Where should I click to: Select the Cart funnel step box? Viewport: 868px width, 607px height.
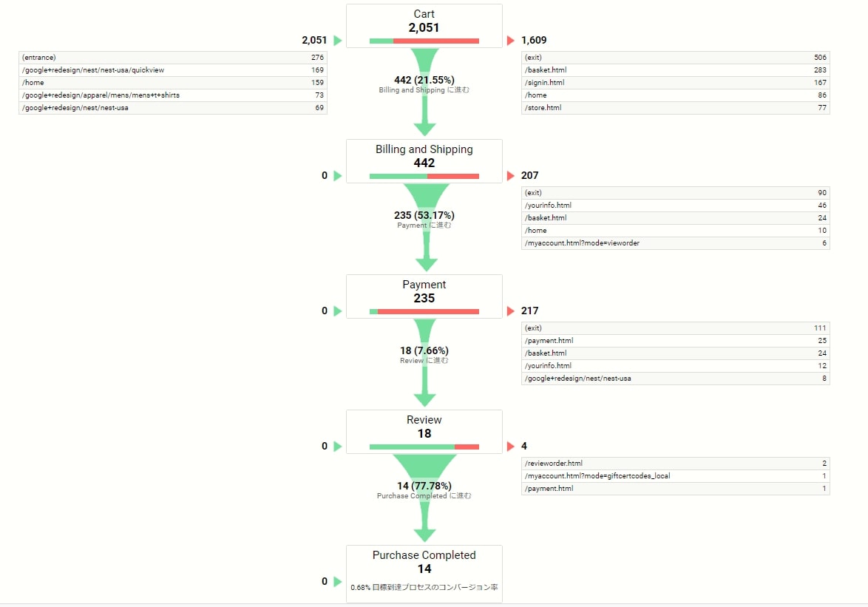tap(424, 26)
